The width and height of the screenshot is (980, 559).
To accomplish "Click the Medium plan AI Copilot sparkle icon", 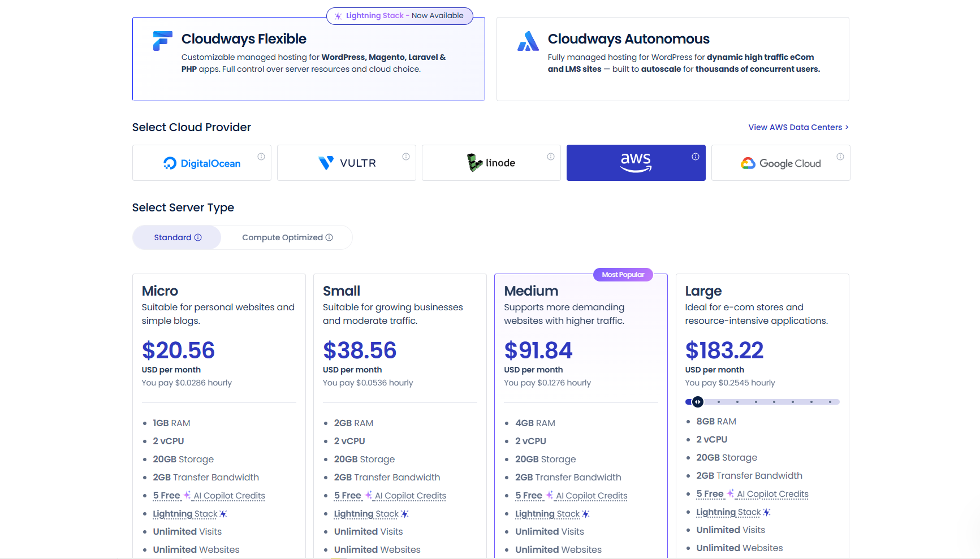I will [x=549, y=495].
